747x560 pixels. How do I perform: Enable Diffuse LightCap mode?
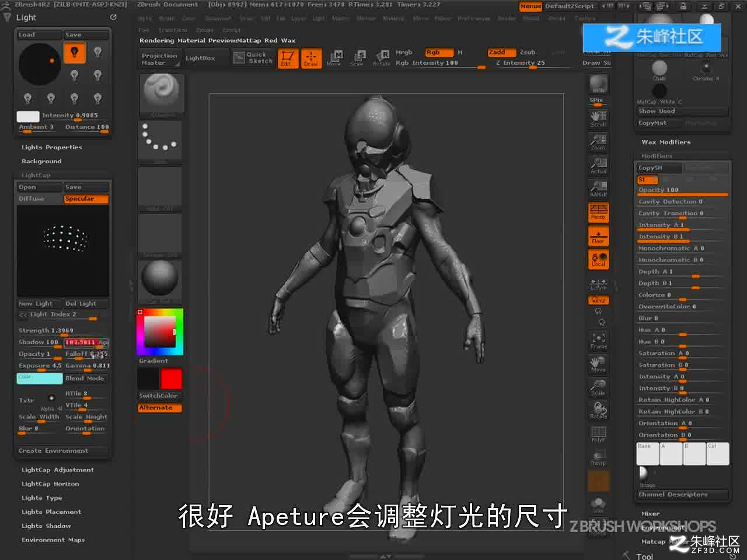pos(39,199)
